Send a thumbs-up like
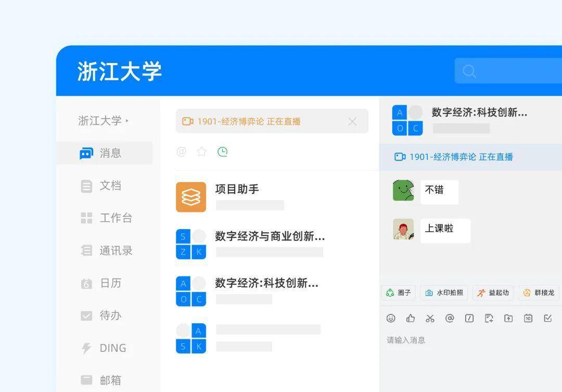 (411, 318)
